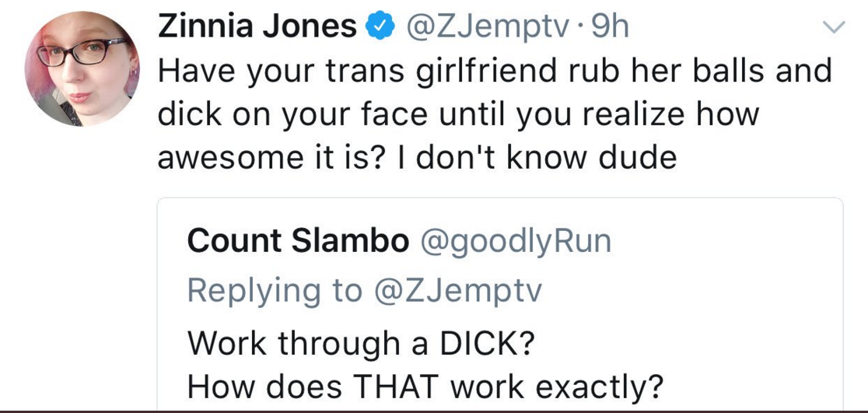Open the Zinnia Jones display name
This screenshot has width=868, height=413.
257,27
